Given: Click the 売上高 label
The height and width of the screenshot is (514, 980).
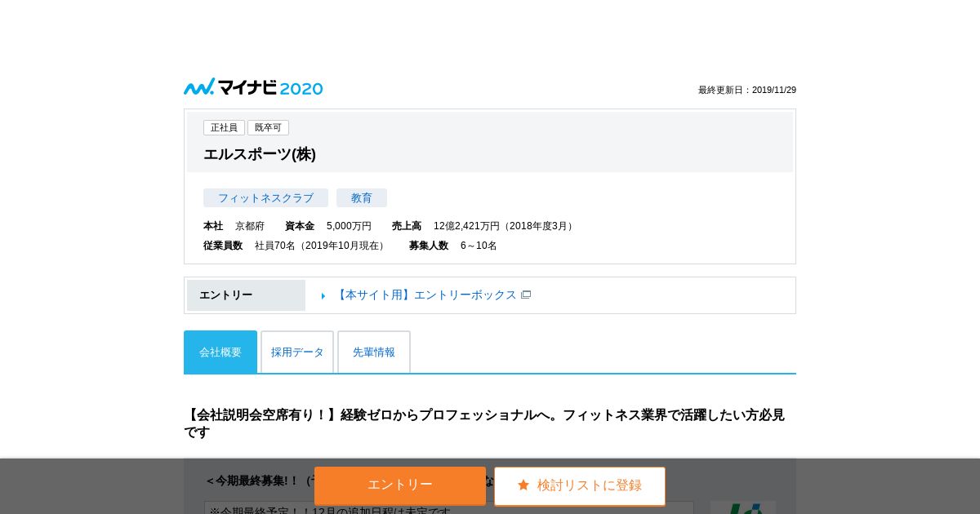Looking at the screenshot, I should click(407, 226).
